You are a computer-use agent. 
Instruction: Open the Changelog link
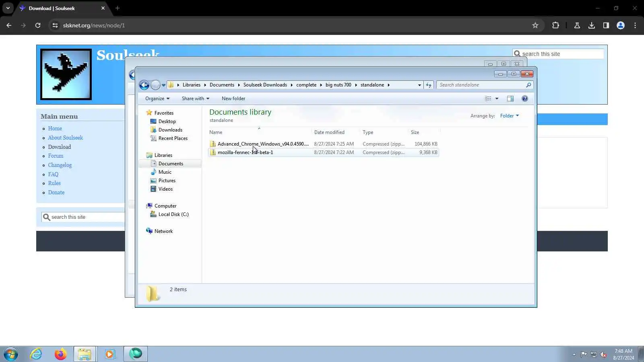[x=60, y=165]
